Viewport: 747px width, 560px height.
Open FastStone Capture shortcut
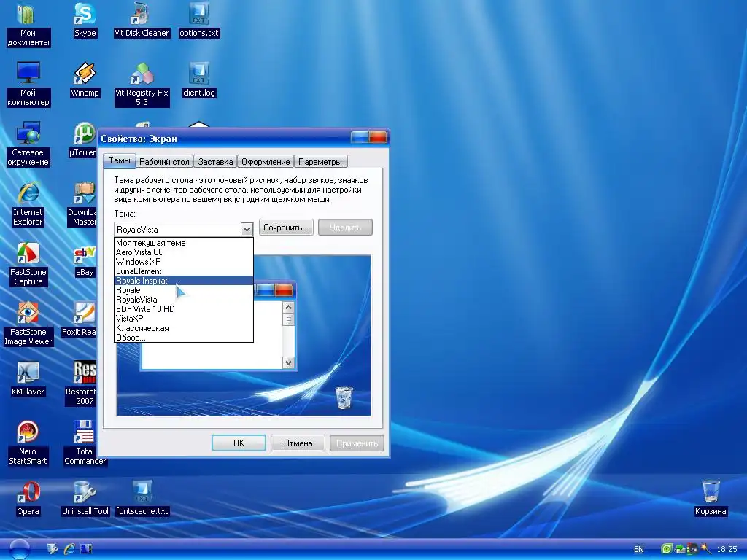coord(28,264)
